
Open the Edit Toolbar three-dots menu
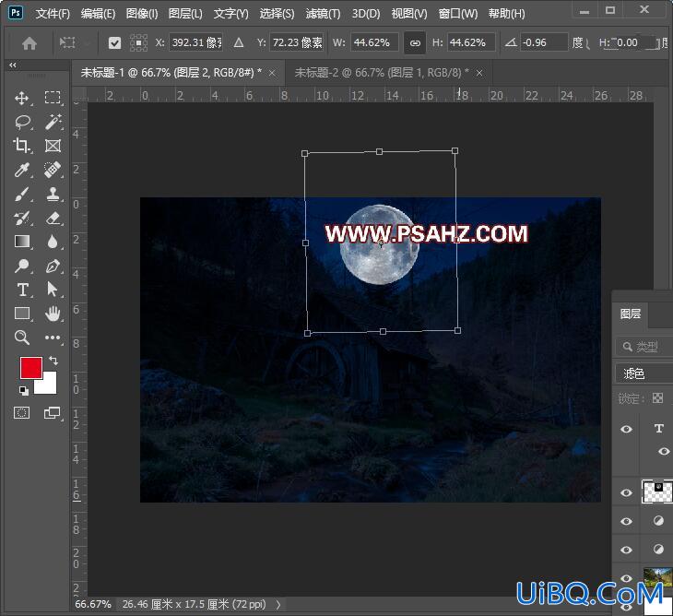[53, 338]
